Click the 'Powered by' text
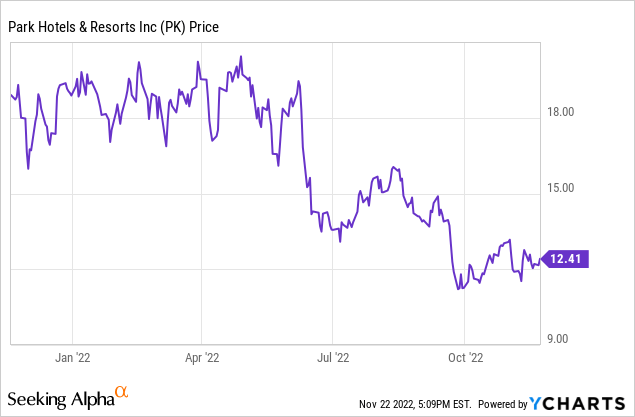635x417 pixels. (x=501, y=404)
